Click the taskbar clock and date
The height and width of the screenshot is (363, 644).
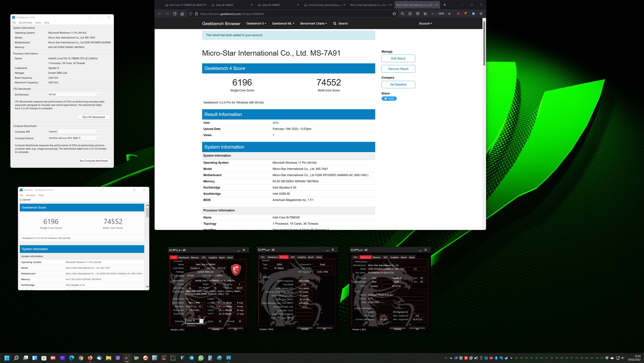tap(634, 358)
